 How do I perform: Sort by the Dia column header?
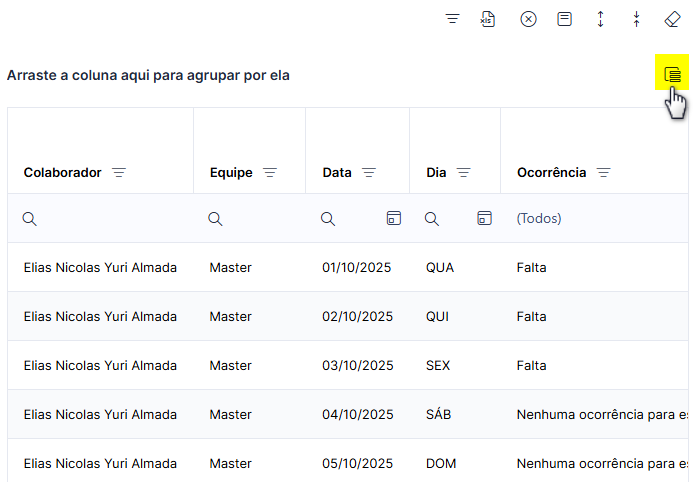436,173
